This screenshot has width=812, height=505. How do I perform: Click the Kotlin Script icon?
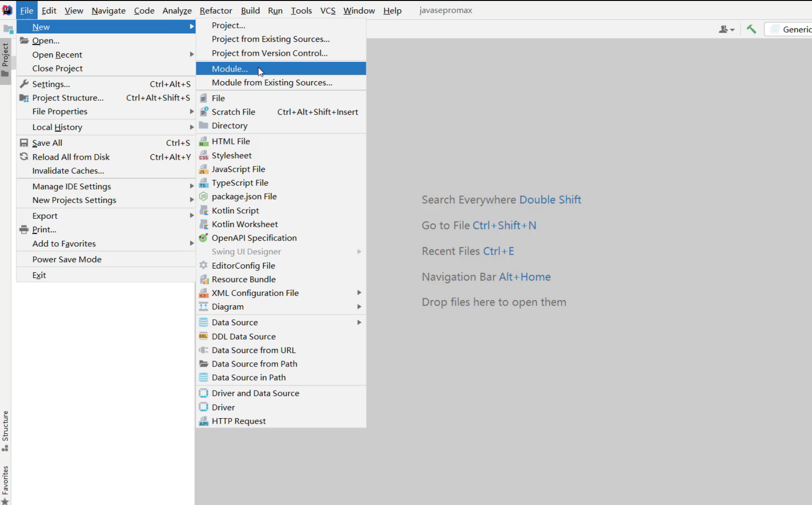pyautogui.click(x=203, y=210)
